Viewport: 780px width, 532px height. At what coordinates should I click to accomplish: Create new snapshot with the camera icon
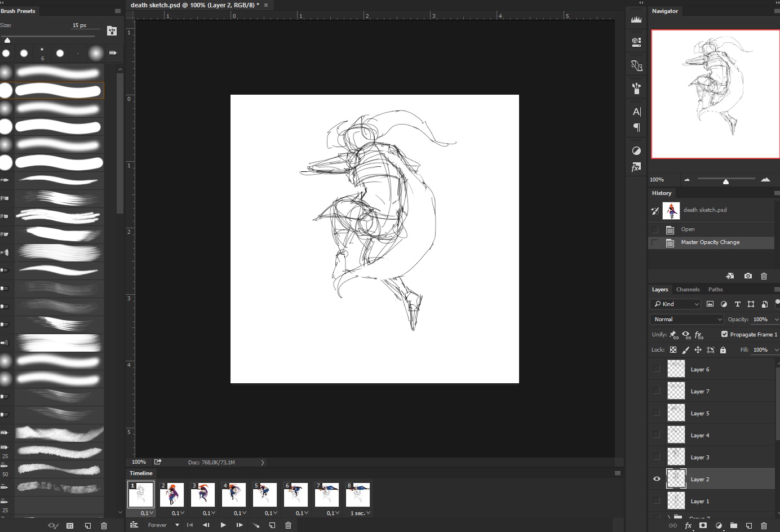[748, 276]
